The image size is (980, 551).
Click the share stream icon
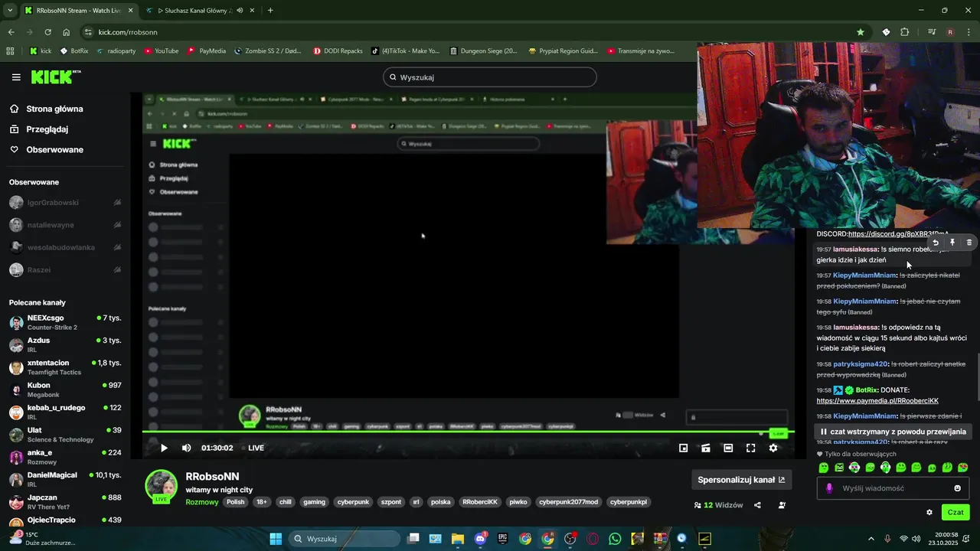(757, 505)
